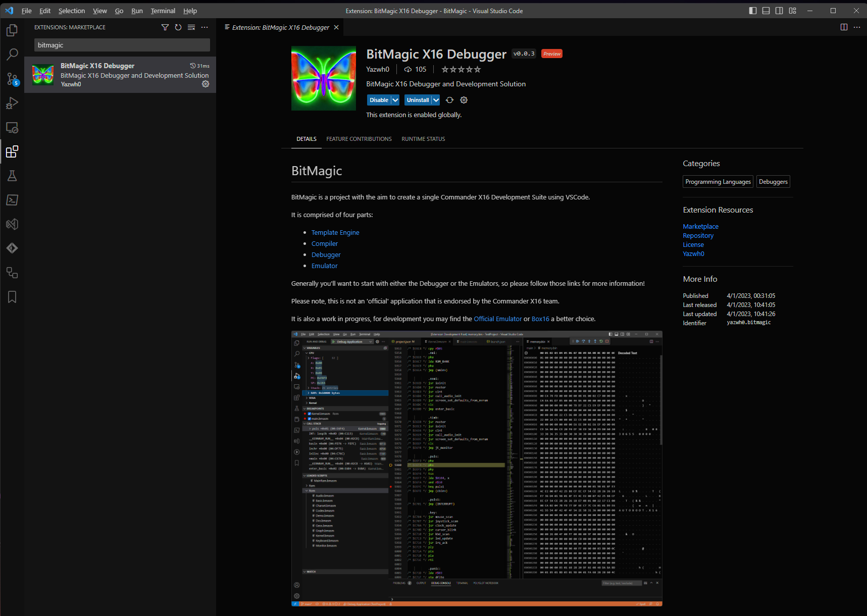Open the Run menu
The image size is (867, 616).
(137, 11)
